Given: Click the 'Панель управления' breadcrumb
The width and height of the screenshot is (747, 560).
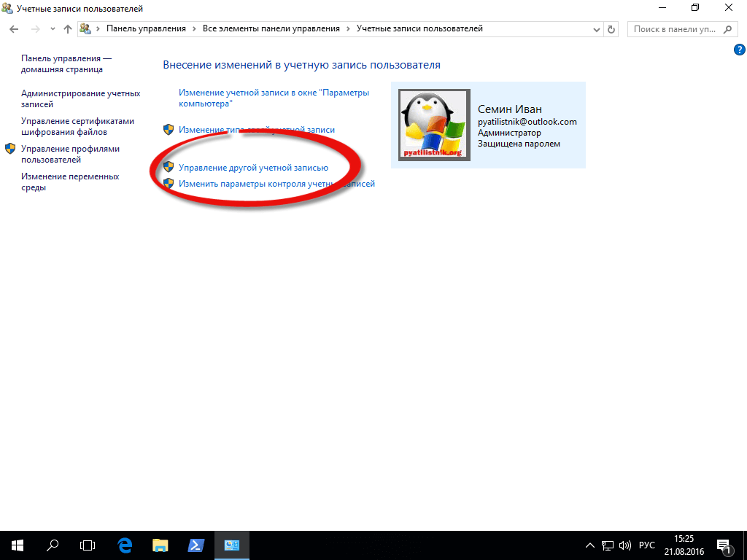Looking at the screenshot, I should [x=146, y=29].
